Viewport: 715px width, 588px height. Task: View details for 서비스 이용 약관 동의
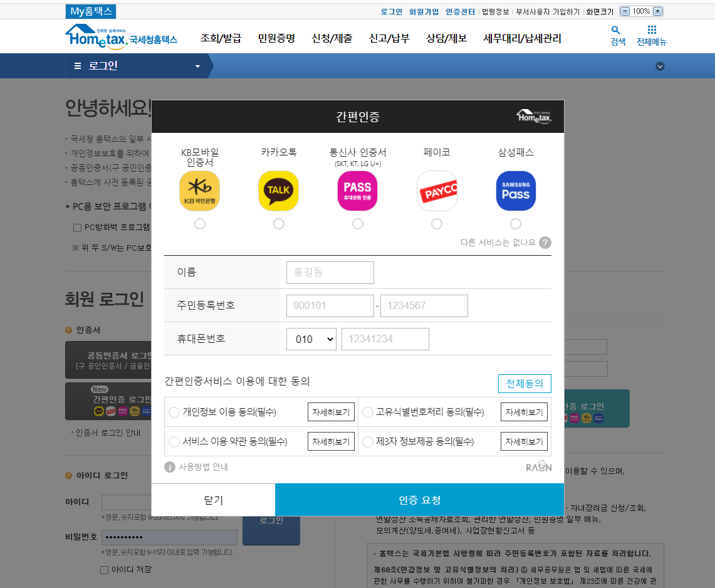[331, 441]
